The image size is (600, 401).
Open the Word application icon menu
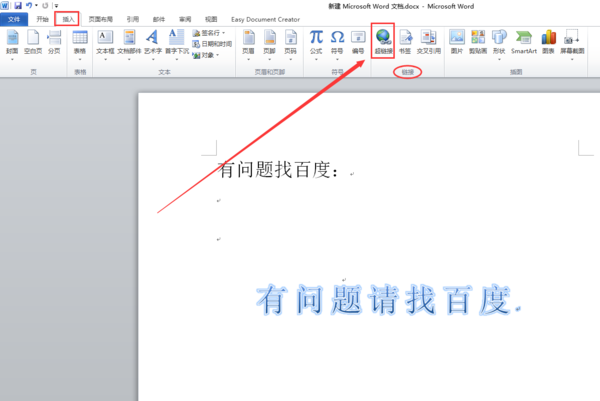pyautogui.click(x=5, y=6)
